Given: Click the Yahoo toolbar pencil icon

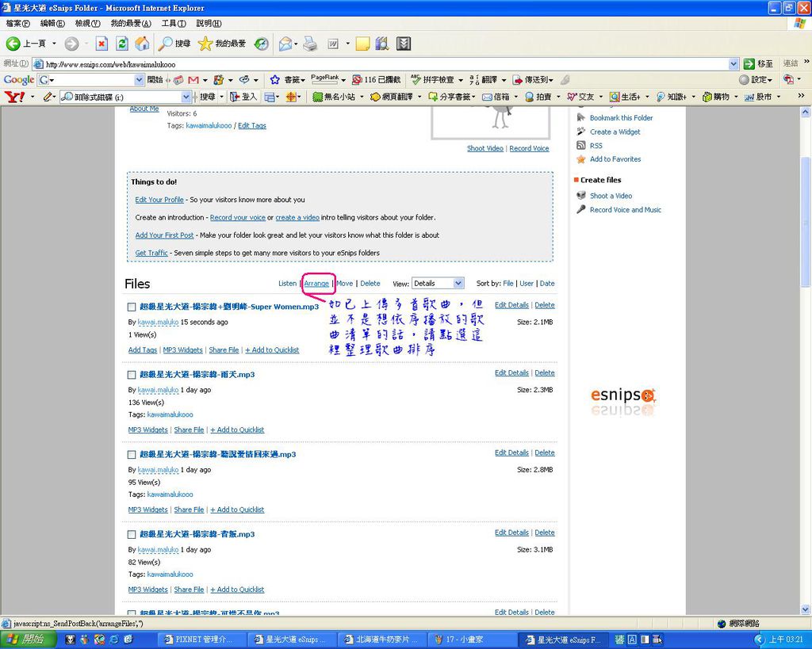Looking at the screenshot, I should click(x=48, y=97).
